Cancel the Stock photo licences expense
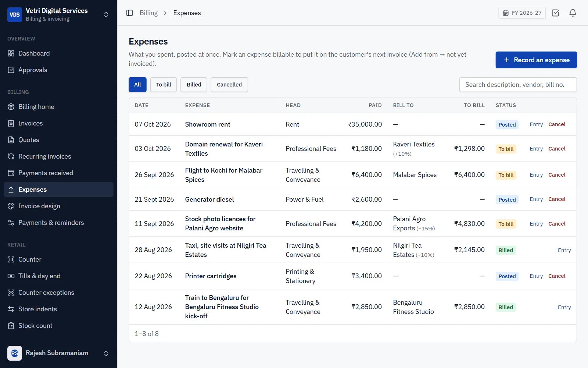Viewport: 588px width, 368px height. click(557, 224)
